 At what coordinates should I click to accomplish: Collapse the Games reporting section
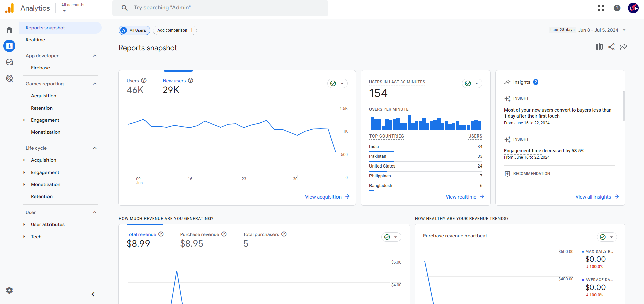pyautogui.click(x=95, y=84)
